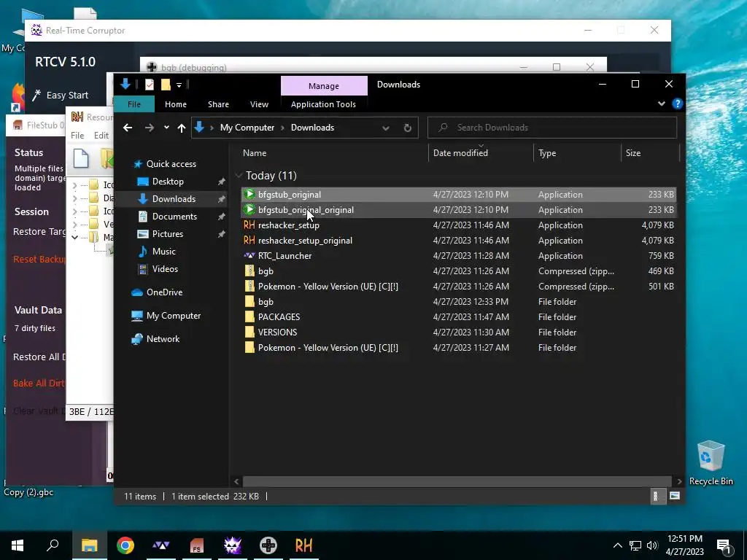Select the PACKAGES folder
The image size is (747, 560).
tap(458, 316)
